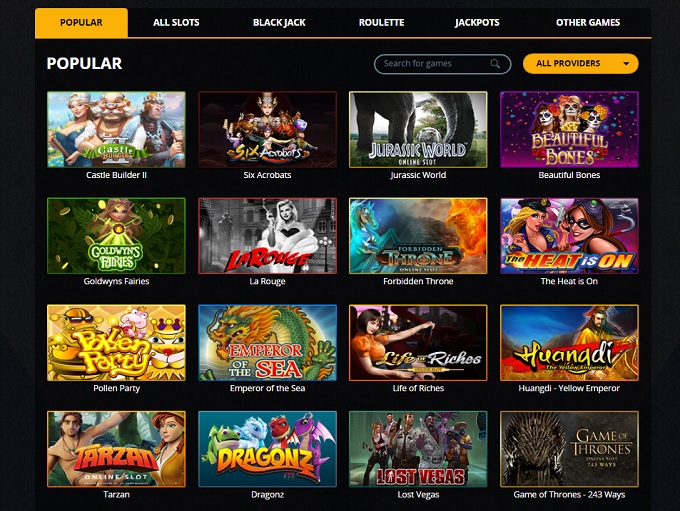Screen dimensions: 680x511
Task: Click the Six Acrobats title link
Action: [x=267, y=175]
